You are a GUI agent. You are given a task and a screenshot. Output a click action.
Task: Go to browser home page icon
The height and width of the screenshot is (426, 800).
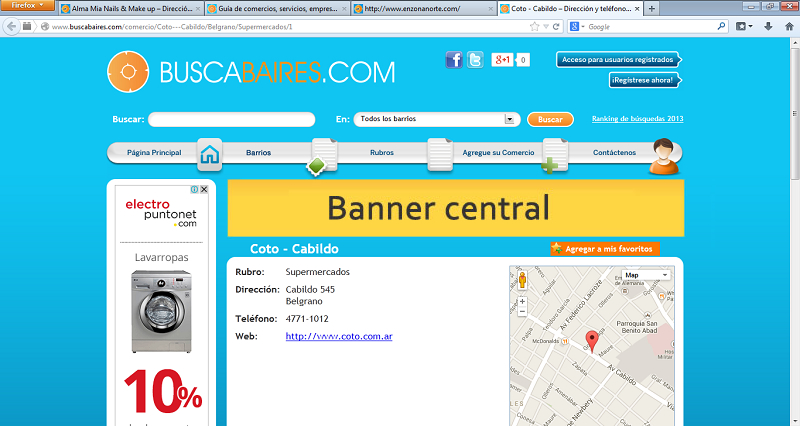click(789, 27)
